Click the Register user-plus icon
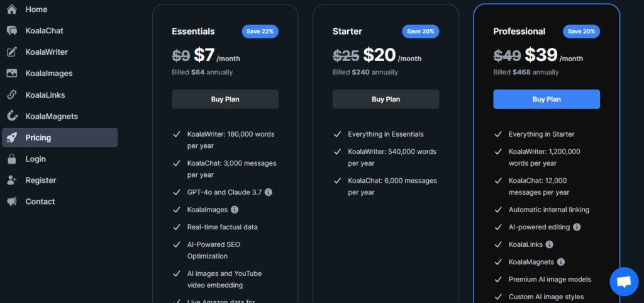 (11, 180)
